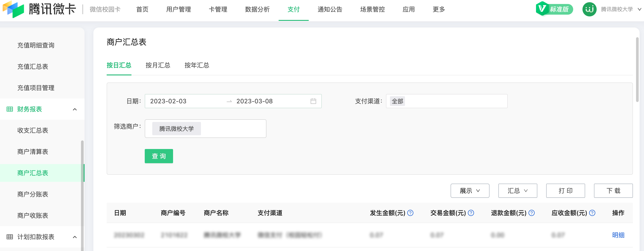The image size is (644, 251).
Task: Click the 腾讯微校大学 merchant tag
Action: pyautogui.click(x=177, y=129)
